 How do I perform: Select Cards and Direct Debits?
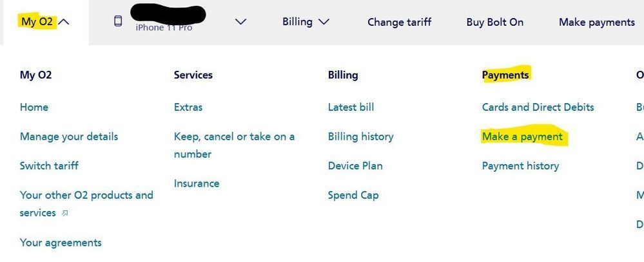coord(538,107)
